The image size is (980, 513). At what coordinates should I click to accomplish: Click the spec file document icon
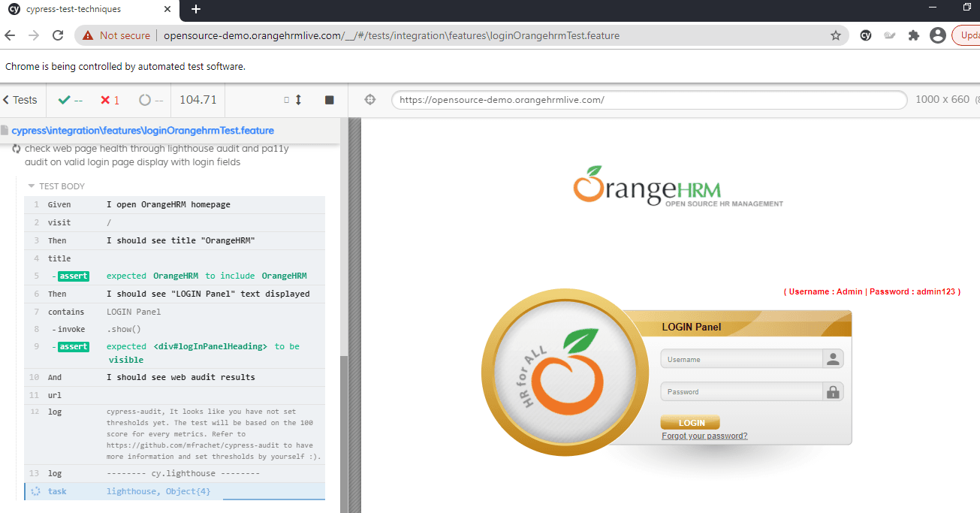click(x=5, y=130)
